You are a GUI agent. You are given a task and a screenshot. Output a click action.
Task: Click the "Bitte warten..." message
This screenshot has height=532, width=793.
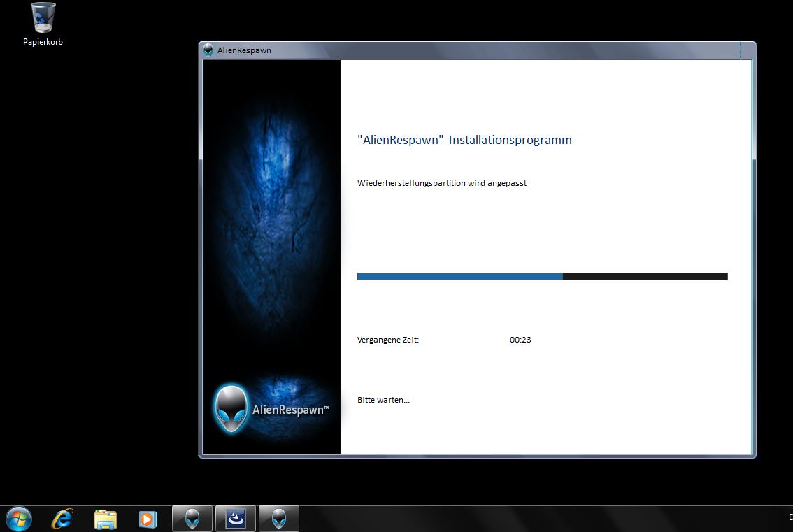[383, 400]
